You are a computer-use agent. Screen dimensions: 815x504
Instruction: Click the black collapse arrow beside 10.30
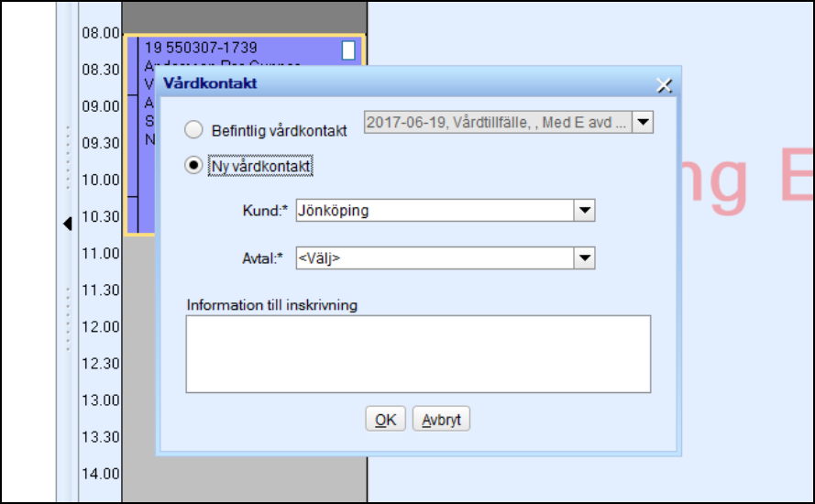[68, 223]
